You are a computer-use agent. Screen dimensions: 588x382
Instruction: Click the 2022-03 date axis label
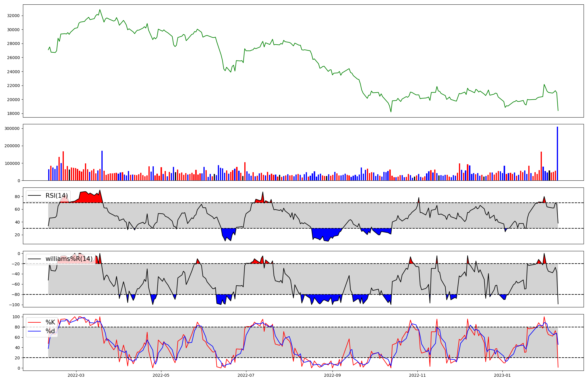(76, 375)
